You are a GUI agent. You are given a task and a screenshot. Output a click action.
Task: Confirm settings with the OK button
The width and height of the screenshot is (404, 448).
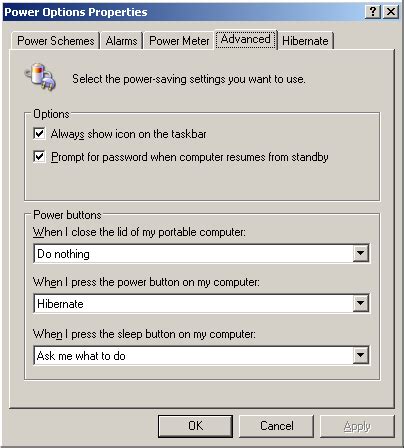click(x=195, y=426)
